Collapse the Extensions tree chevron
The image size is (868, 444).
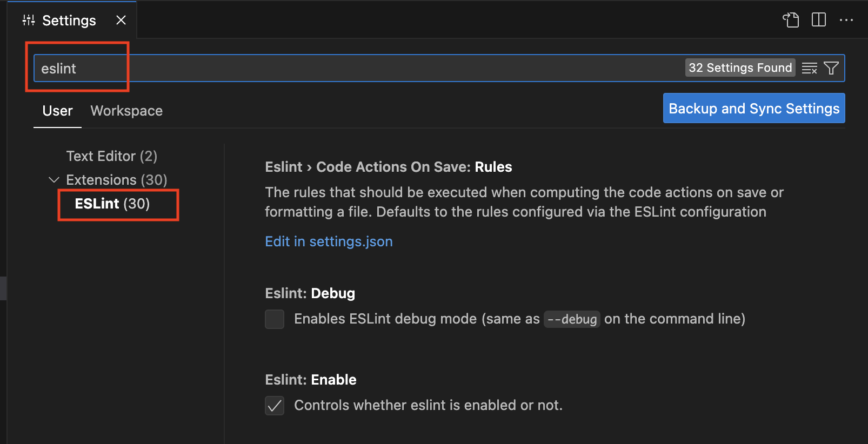[x=54, y=180]
